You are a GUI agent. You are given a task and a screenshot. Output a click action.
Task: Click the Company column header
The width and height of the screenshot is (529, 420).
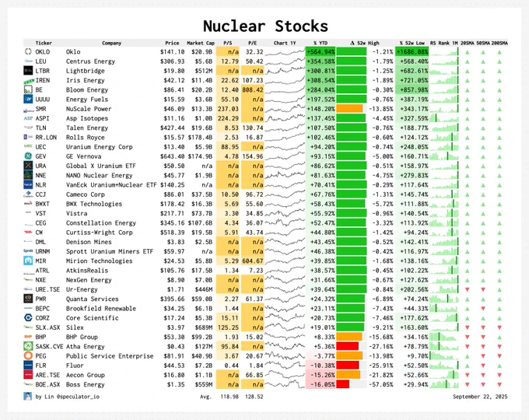(x=112, y=43)
